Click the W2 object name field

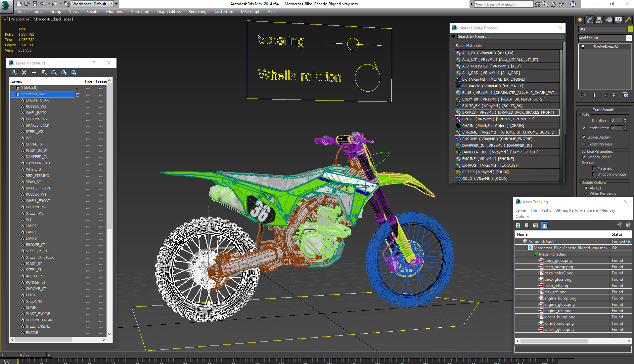pos(602,29)
